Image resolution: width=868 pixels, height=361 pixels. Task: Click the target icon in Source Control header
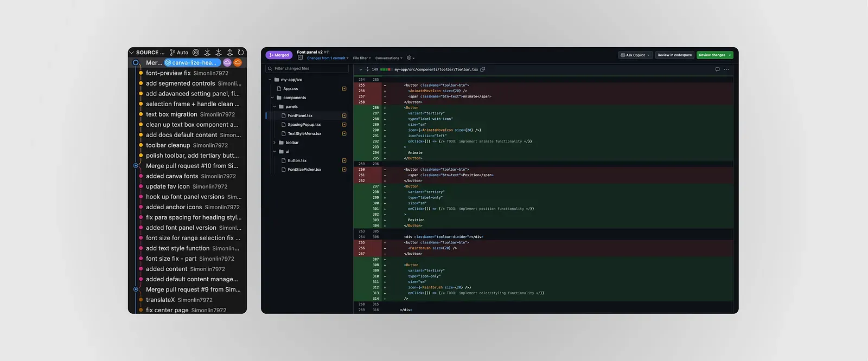[x=196, y=53]
